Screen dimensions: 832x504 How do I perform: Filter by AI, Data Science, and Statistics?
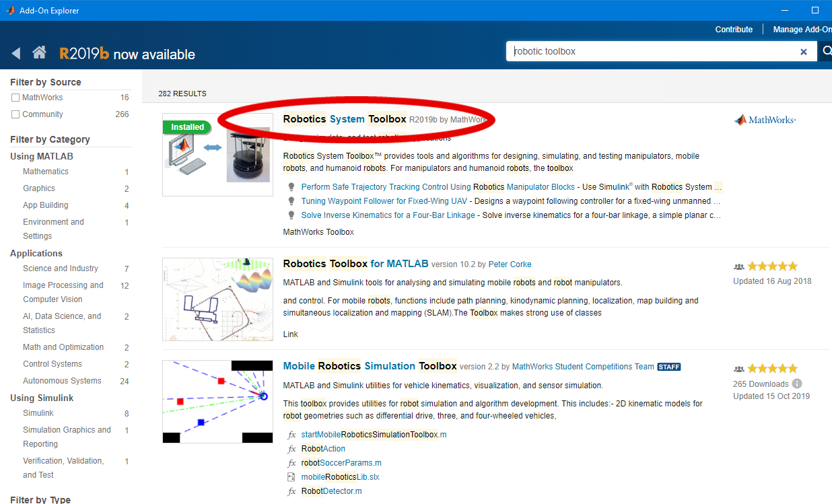(x=62, y=323)
